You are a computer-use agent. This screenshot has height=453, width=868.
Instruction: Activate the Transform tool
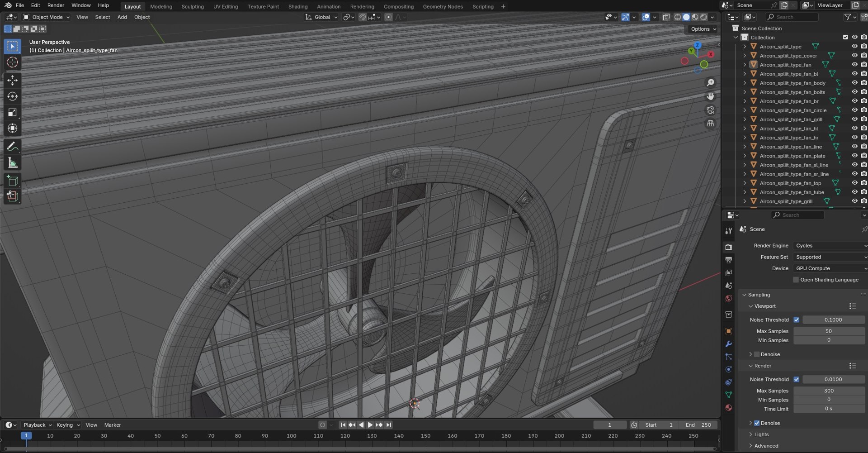(13, 129)
